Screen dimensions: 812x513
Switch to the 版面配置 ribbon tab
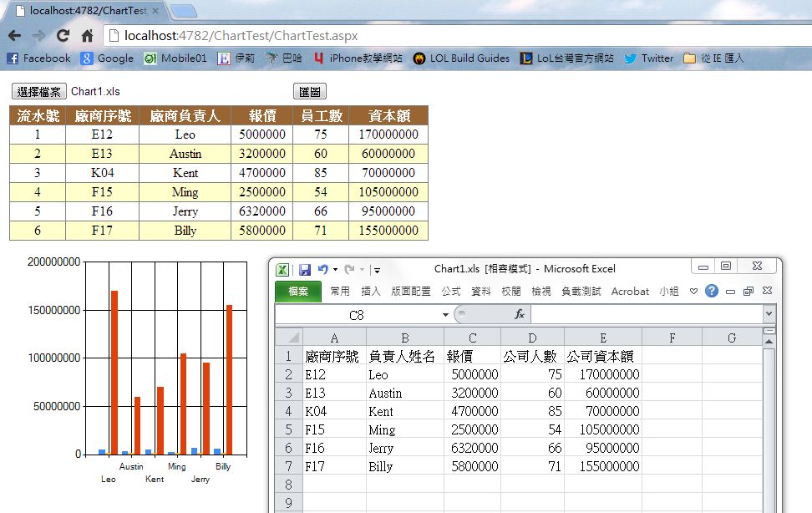(411, 292)
